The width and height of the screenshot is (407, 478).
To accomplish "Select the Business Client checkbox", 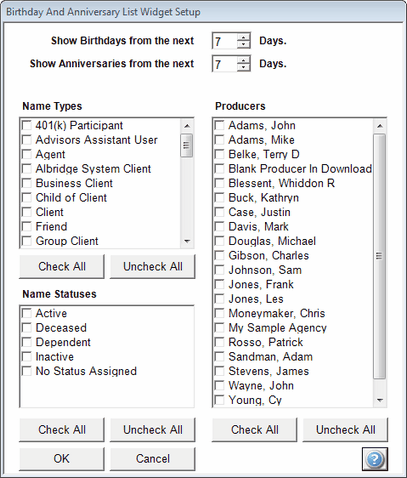I will (x=26, y=183).
